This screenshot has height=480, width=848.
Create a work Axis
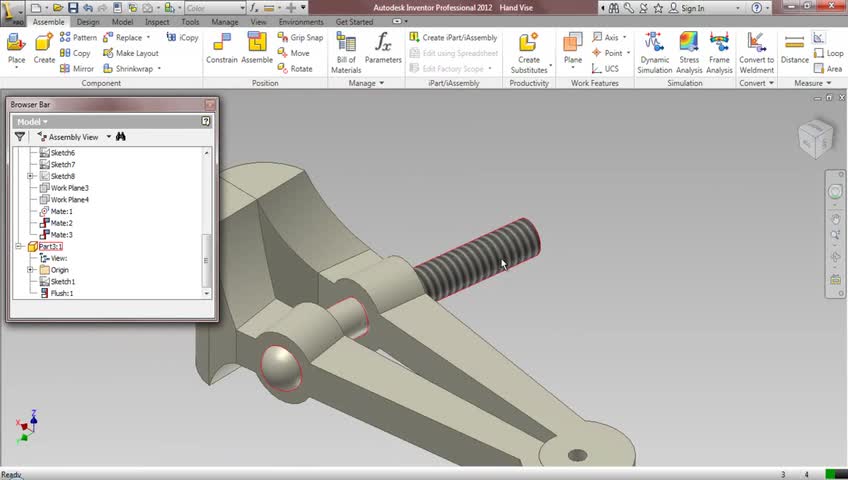click(x=606, y=37)
